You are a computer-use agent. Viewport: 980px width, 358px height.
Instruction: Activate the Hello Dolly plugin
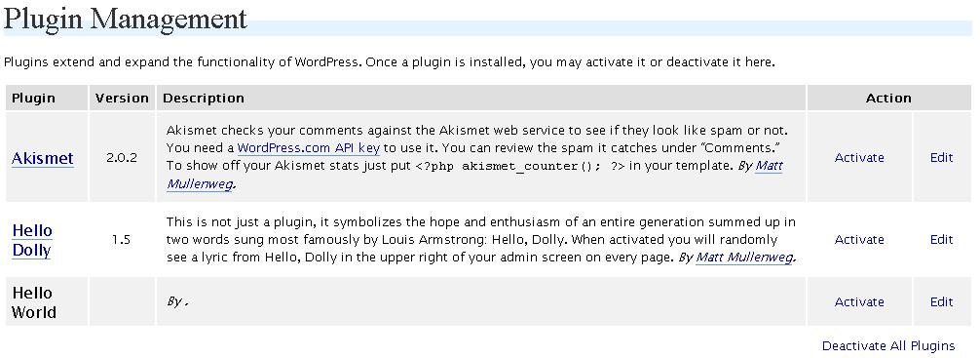click(x=859, y=240)
